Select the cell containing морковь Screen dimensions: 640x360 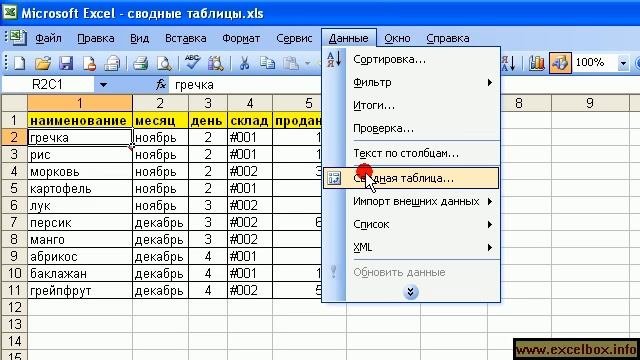click(x=80, y=171)
